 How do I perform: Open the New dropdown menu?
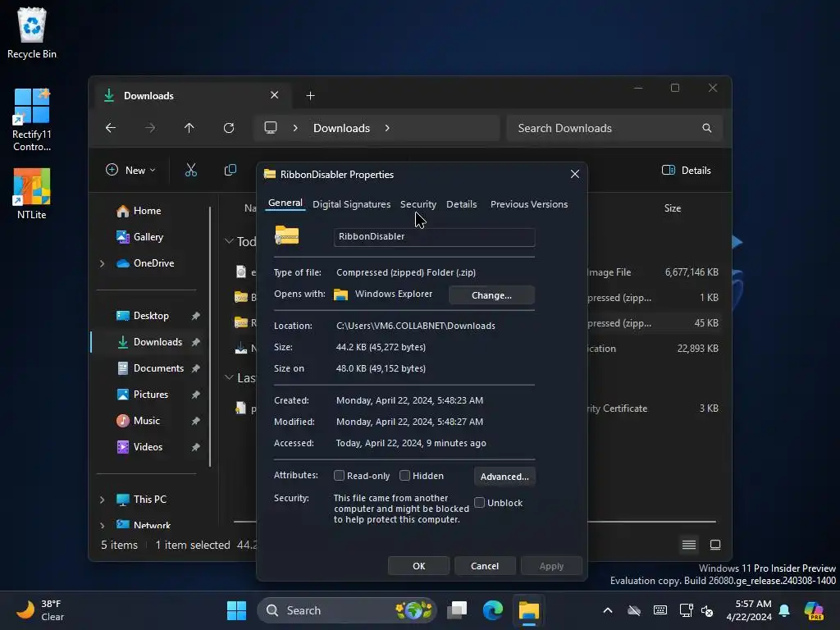coord(130,171)
